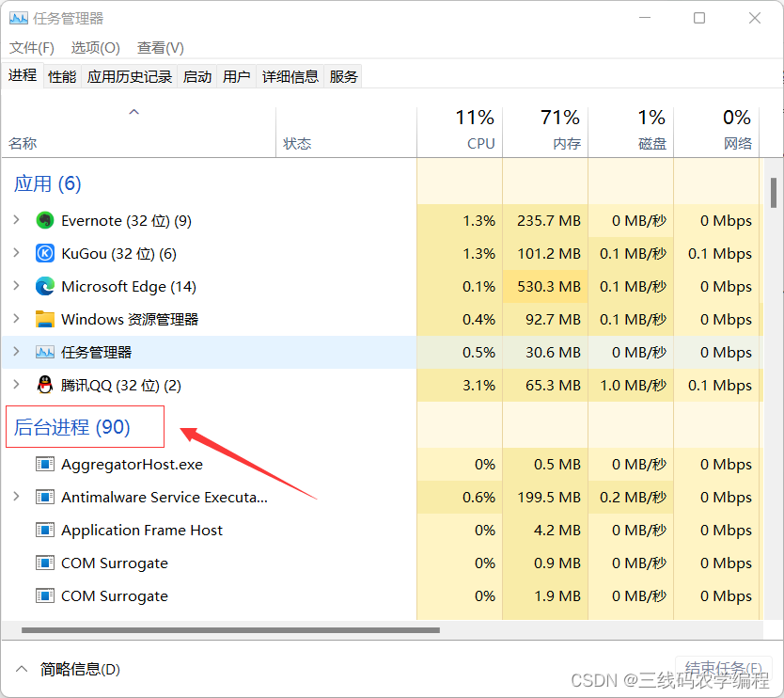Click the vertical scrollbar thumb

774,193
